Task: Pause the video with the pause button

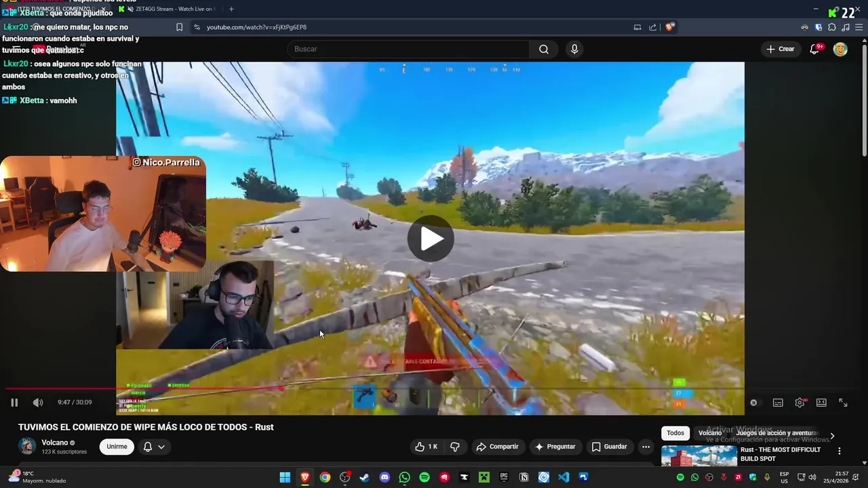Action: 14,403
